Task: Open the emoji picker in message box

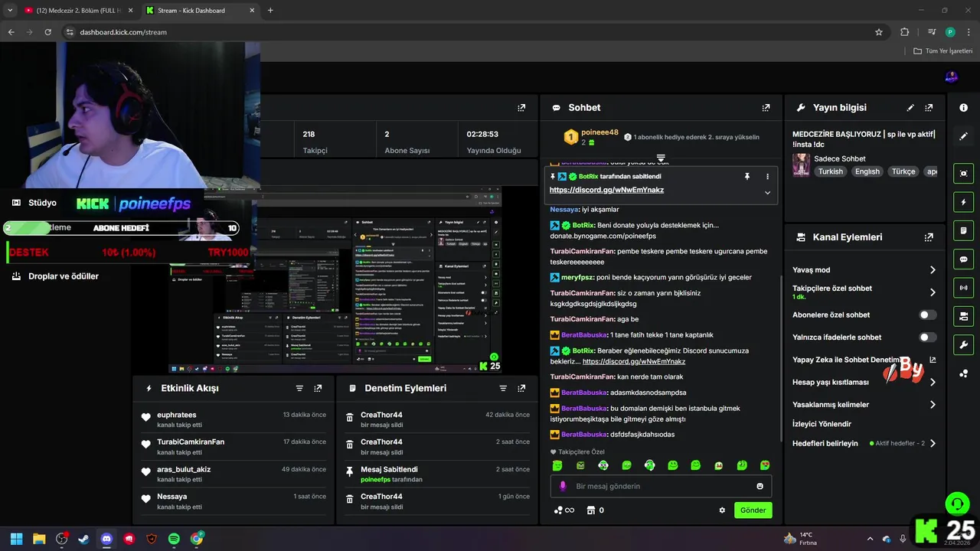Action: tap(759, 486)
